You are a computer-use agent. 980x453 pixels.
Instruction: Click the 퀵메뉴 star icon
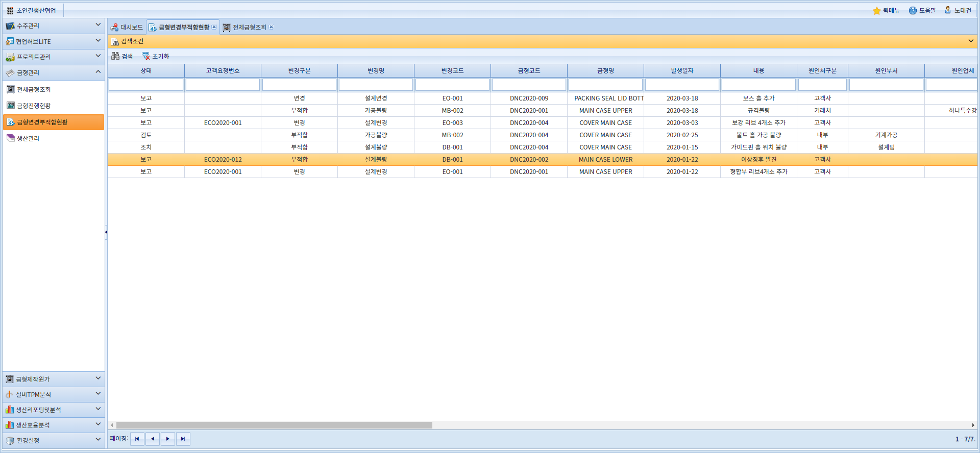877,11
